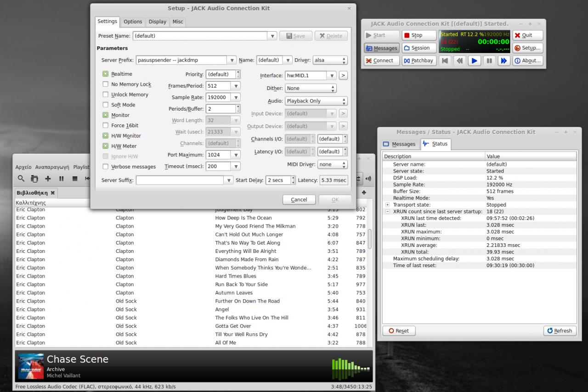
Task: Switch to the Messages tab
Action: (399, 144)
